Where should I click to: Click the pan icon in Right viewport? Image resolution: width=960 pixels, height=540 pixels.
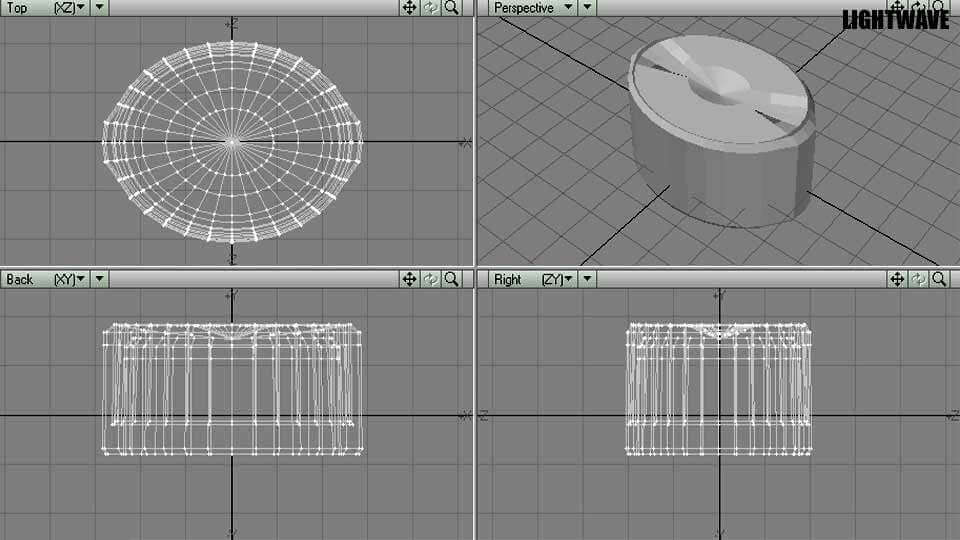(897, 279)
